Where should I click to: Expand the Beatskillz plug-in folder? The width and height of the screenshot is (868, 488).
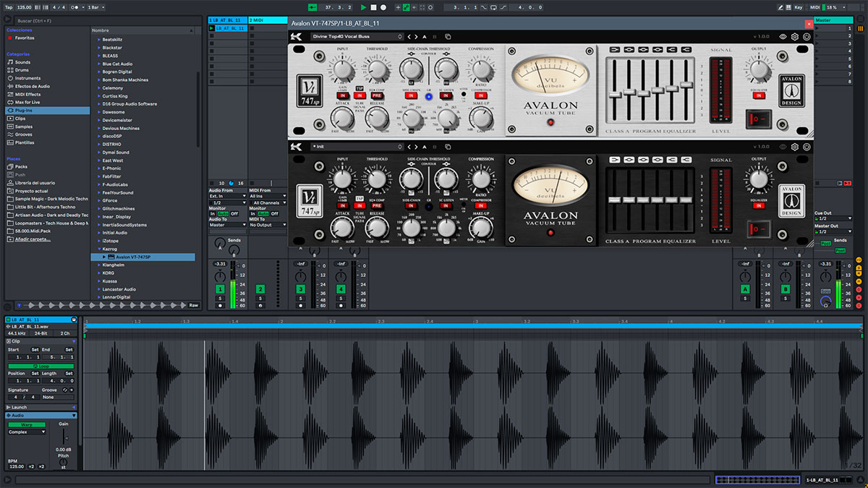(99, 39)
